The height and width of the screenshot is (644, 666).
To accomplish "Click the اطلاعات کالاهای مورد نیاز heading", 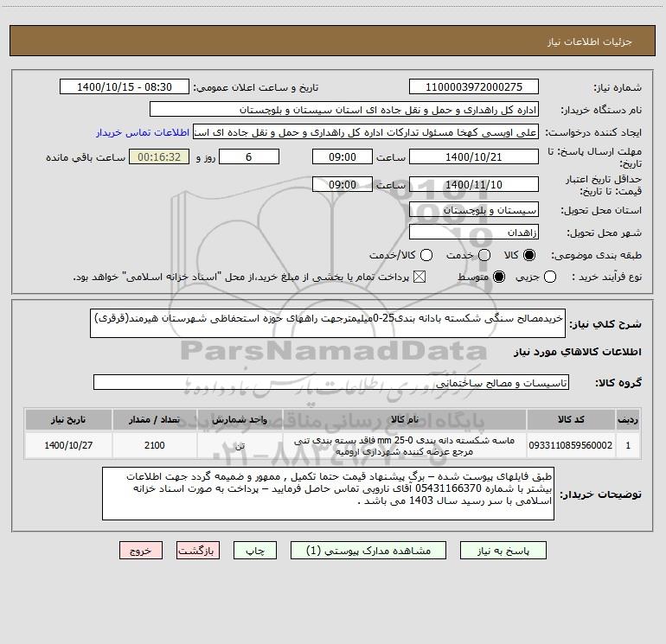I will [x=578, y=352].
